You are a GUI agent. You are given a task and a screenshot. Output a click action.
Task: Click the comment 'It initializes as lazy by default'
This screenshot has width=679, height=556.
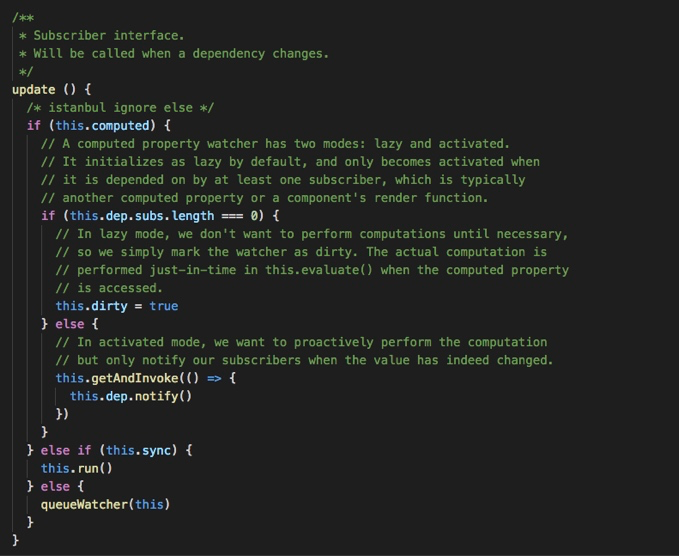[290, 162]
